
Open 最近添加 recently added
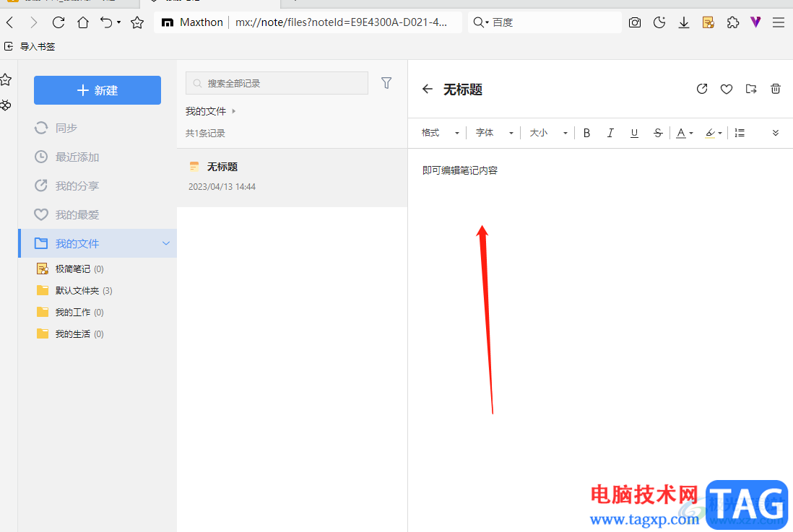pos(97,157)
